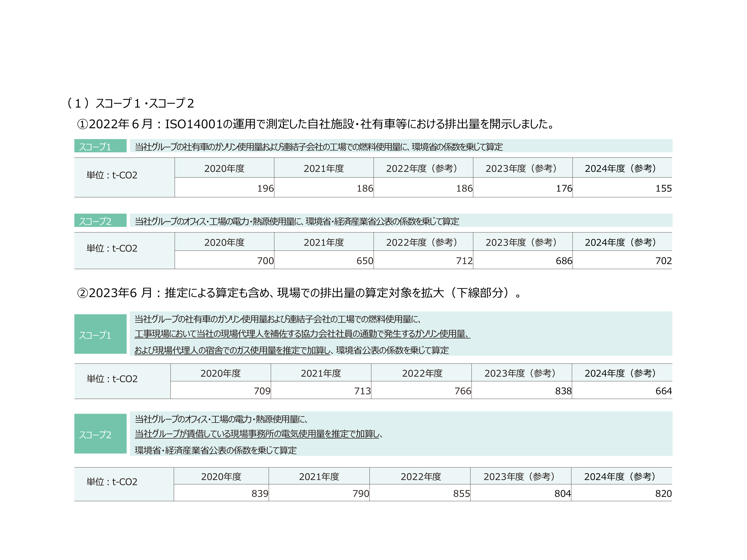Click the value 196
The width and height of the screenshot is (747, 560).
265,188
